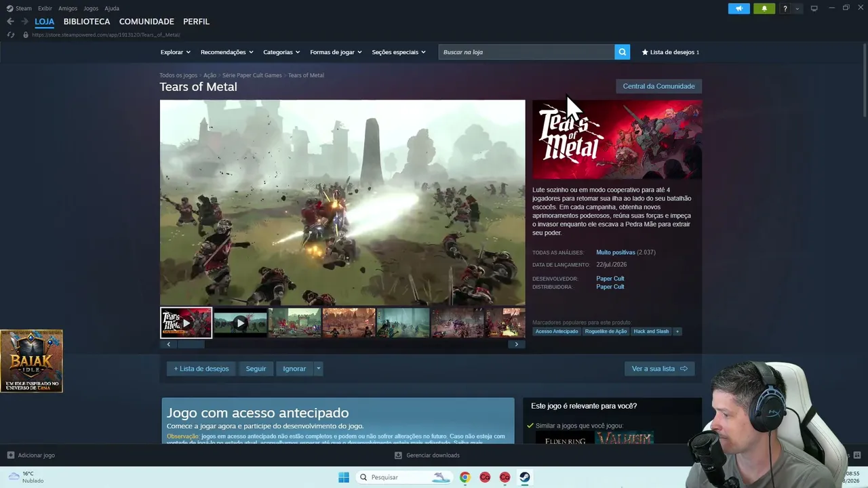868x488 pixels.
Task: Switch to the BIBLIOTECA tab
Action: click(x=87, y=22)
